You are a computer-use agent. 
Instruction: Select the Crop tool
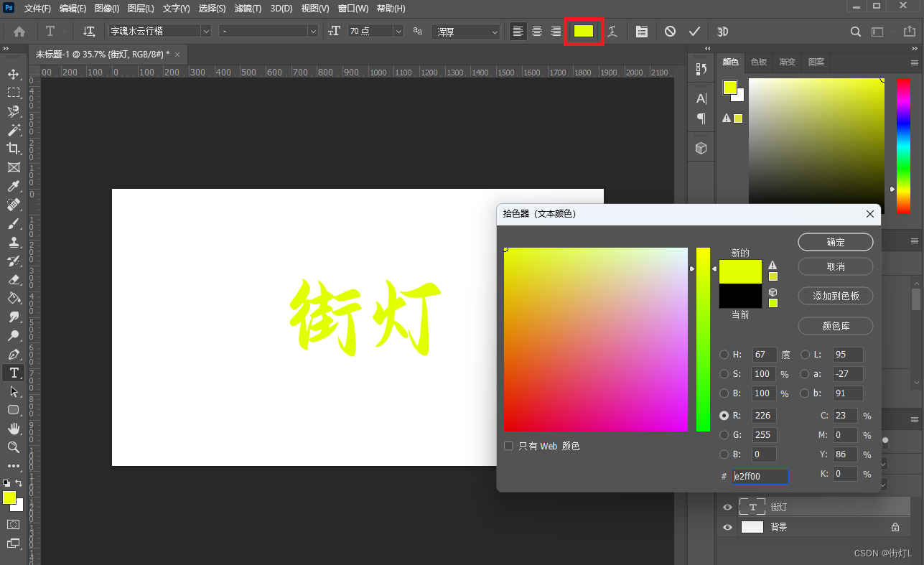point(14,149)
